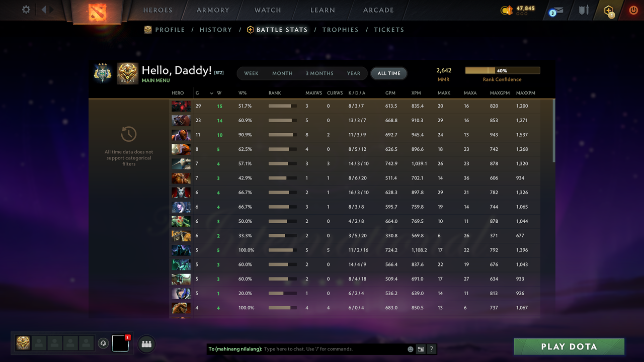Open the armory shield-and-sword icon
Screen dimensions: 644x362
coord(583,10)
